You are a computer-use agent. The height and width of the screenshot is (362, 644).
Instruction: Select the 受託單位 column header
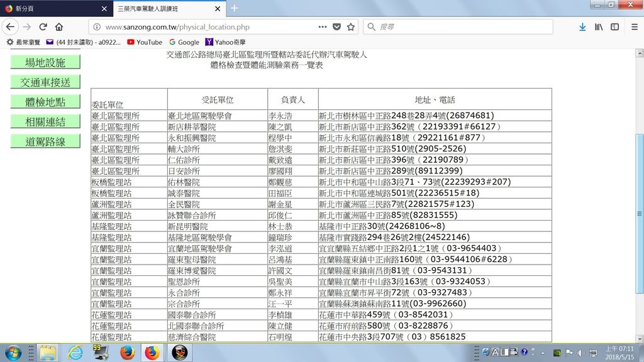point(217,100)
